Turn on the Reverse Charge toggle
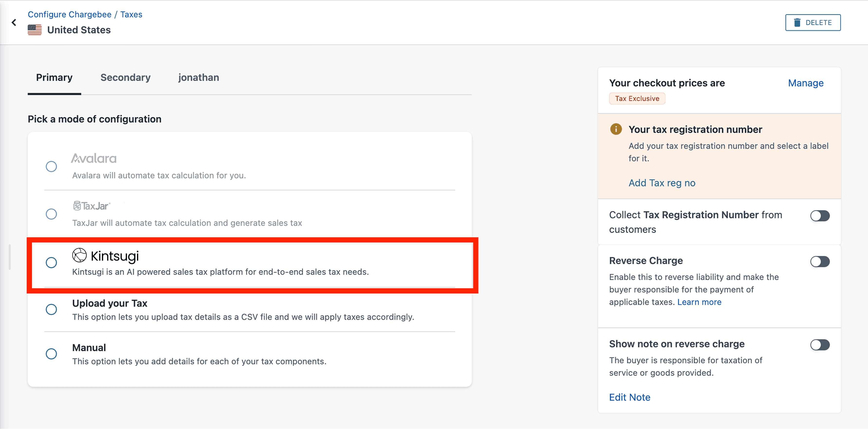The image size is (868, 429). [x=820, y=262]
